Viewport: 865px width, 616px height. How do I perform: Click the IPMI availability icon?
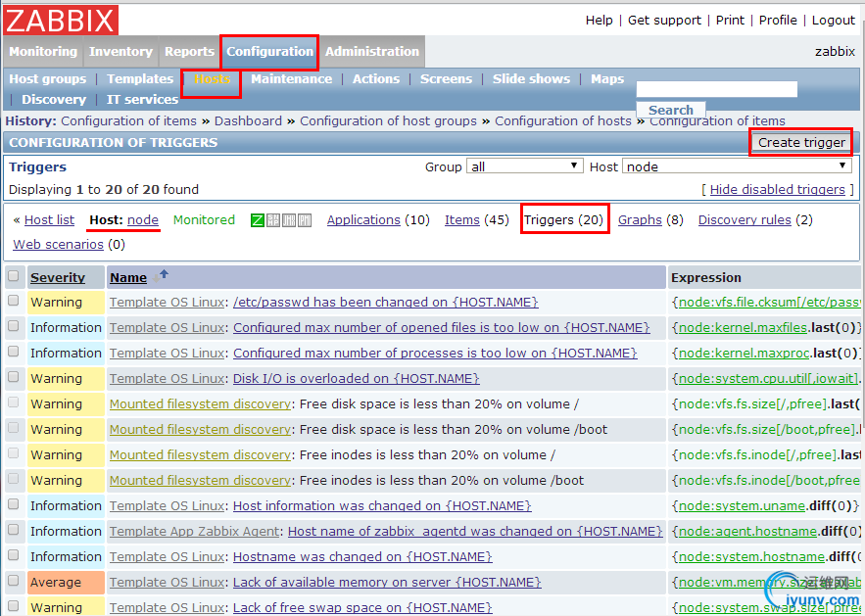(x=305, y=220)
